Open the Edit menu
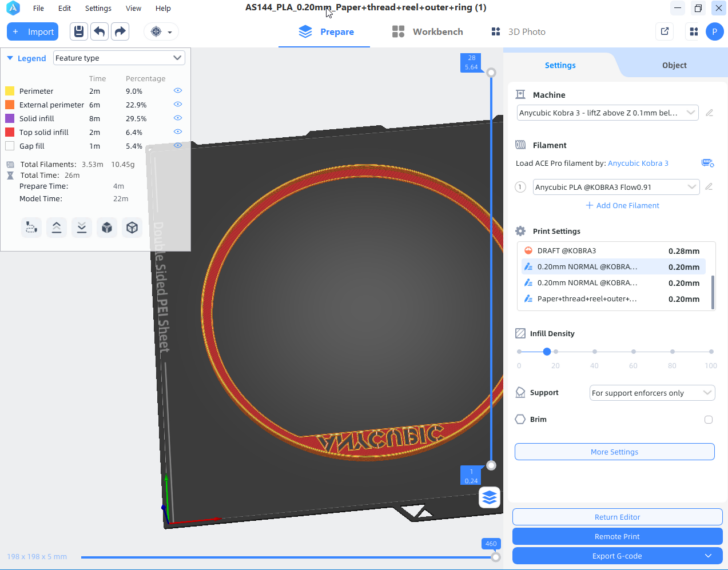728x570 pixels. click(65, 8)
